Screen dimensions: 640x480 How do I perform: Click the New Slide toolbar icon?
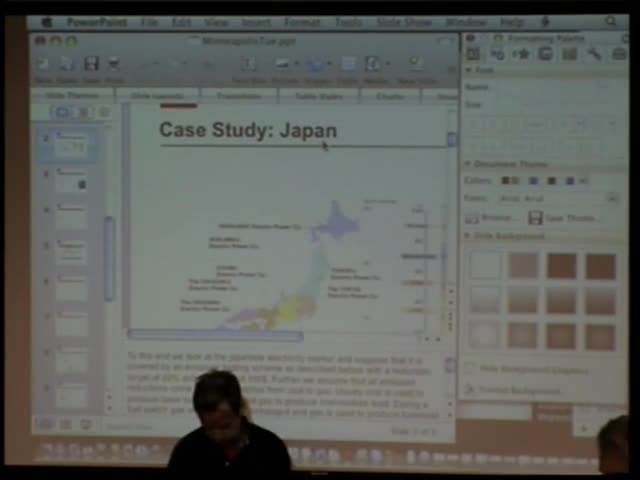[x=416, y=64]
